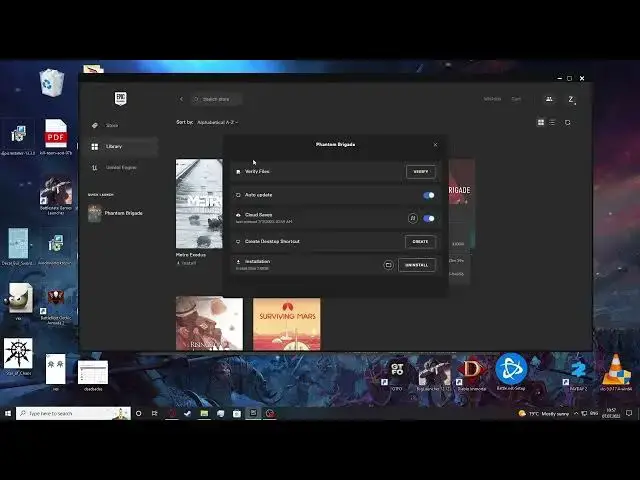Click Install under Metro Exodus
640x480 pixels.
pos(186,263)
